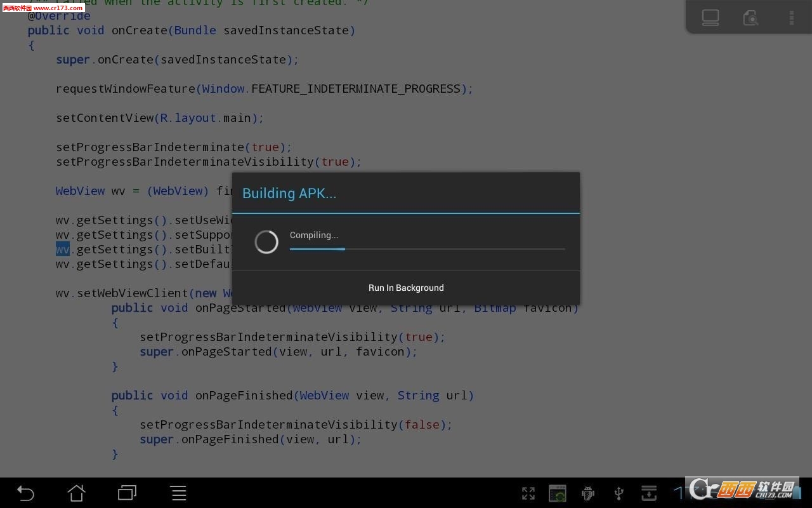812x508 pixels.
Task: Open the keyboard/panel icon in top toolbar
Action: click(710, 17)
